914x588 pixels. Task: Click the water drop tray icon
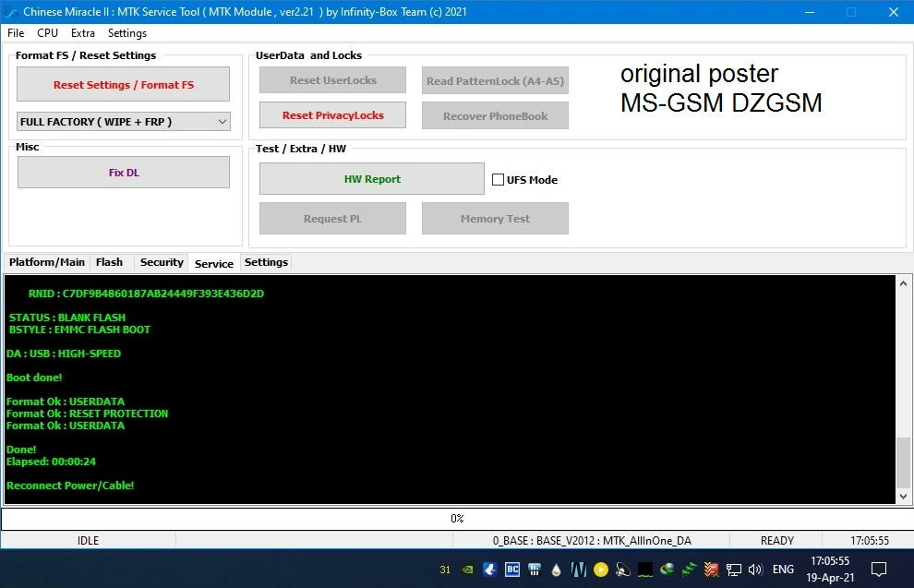click(x=556, y=570)
